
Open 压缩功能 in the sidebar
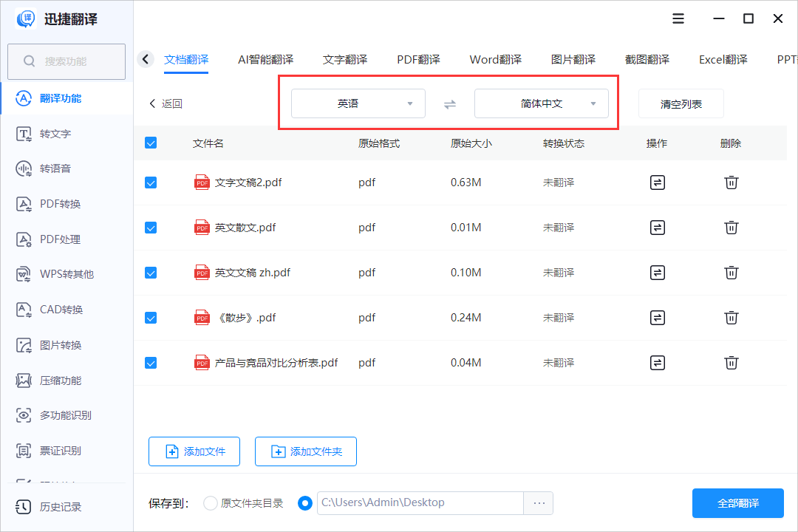[x=66, y=381]
